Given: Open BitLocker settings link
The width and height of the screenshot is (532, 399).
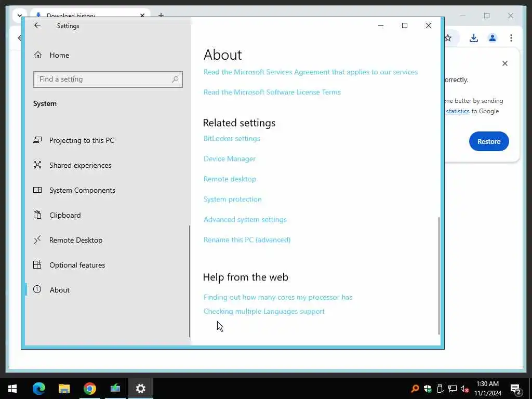Looking at the screenshot, I should point(232,138).
